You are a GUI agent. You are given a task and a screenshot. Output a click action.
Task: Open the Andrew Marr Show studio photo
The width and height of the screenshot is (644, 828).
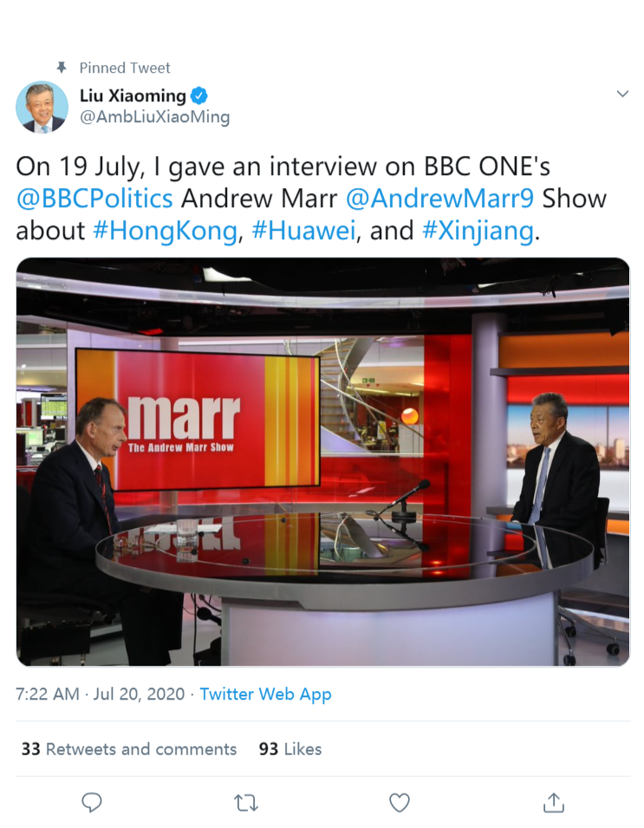point(322,461)
